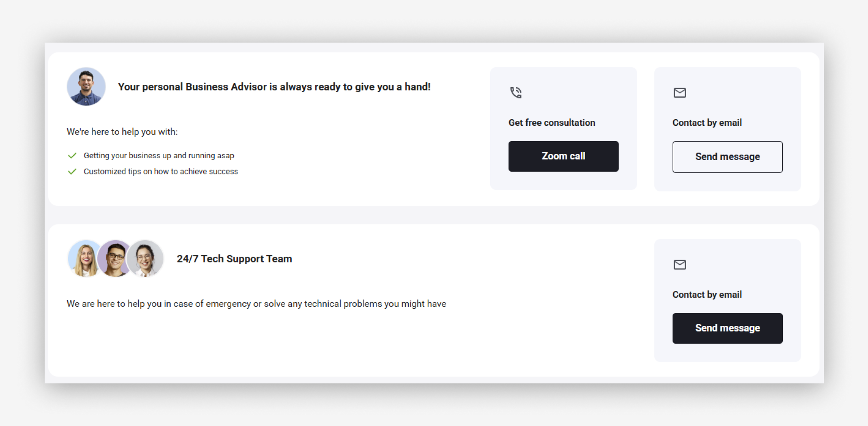Select the Business Advisor's profile photo
The image size is (868, 426).
tap(86, 86)
